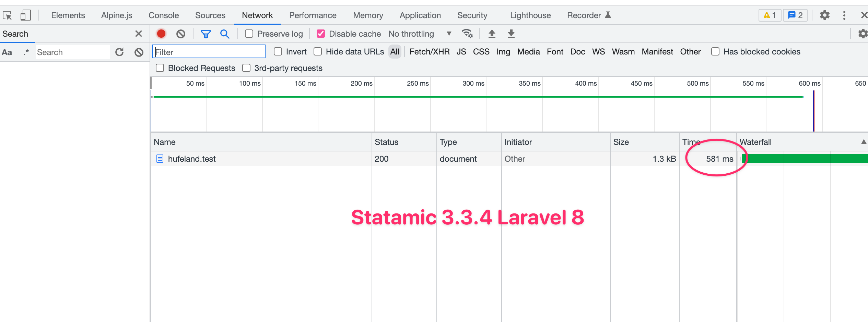Filter requests by Wasm type
868x322 pixels.
(x=623, y=52)
